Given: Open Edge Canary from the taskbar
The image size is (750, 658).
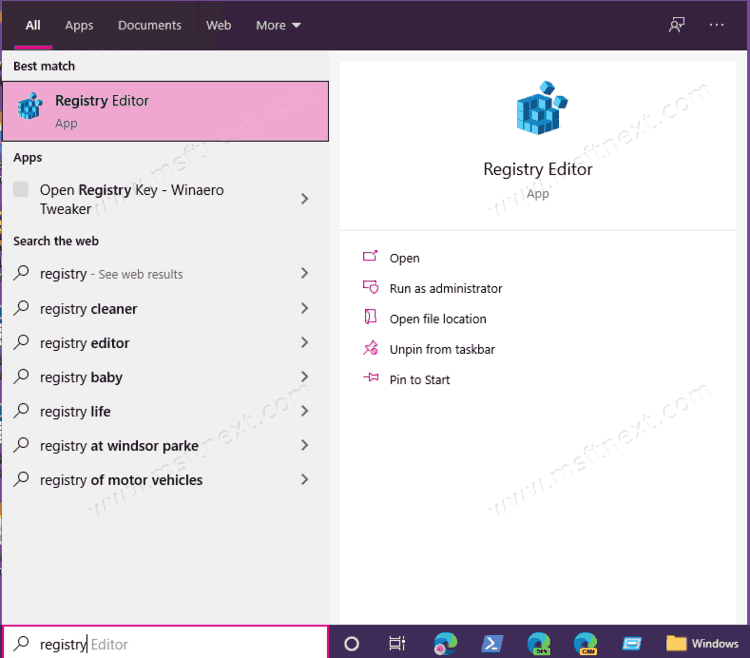Looking at the screenshot, I should click(x=585, y=644).
